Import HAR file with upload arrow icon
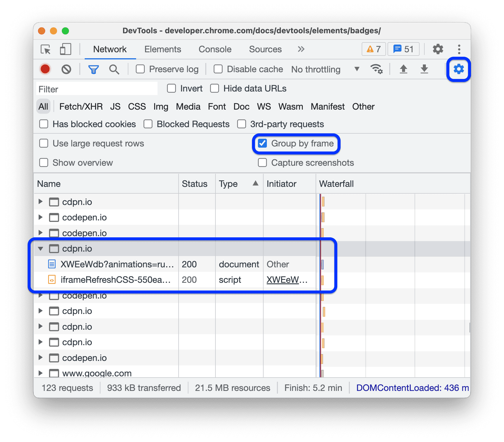504x442 pixels. coord(403,69)
